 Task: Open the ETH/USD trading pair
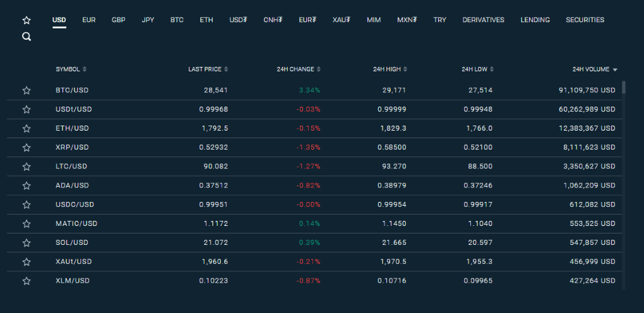tap(72, 129)
